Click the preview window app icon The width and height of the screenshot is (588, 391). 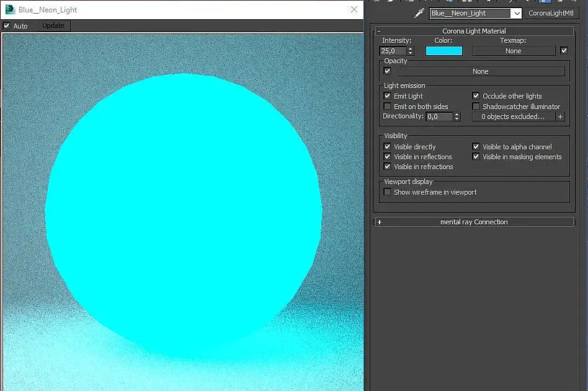(x=10, y=9)
